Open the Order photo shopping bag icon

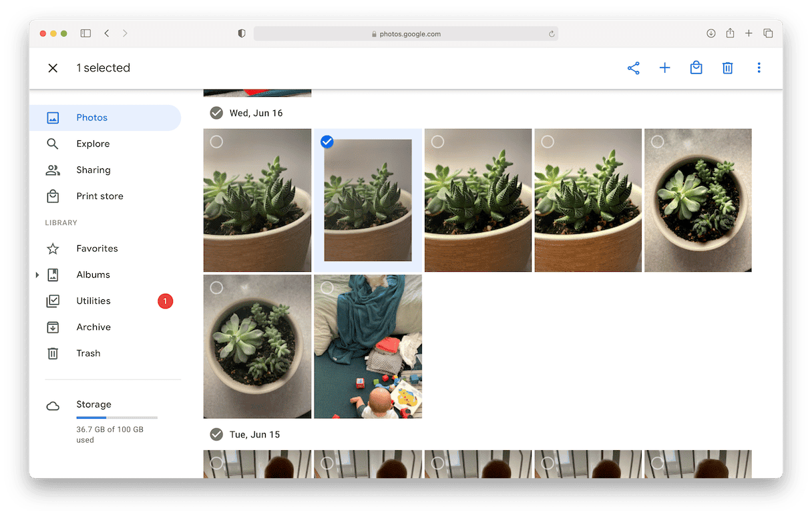click(x=696, y=68)
